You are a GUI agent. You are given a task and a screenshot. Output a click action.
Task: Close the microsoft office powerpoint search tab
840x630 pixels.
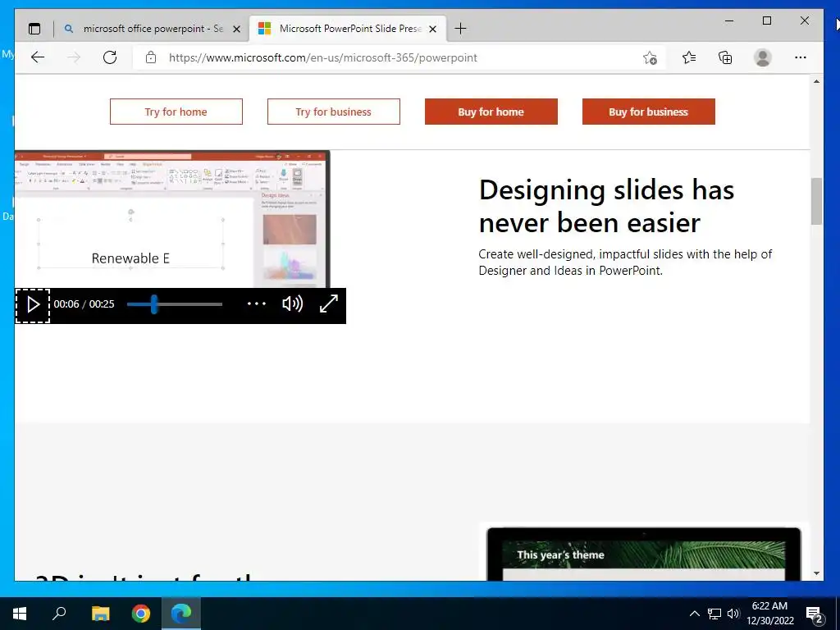236,29
